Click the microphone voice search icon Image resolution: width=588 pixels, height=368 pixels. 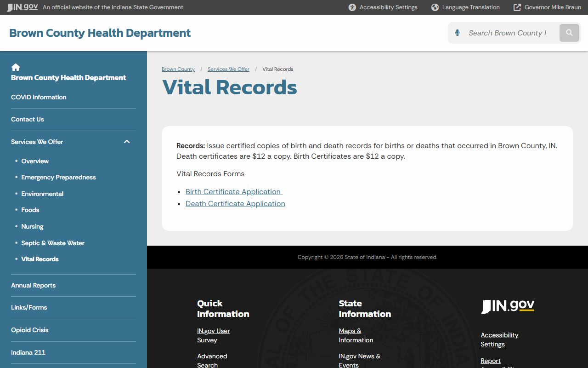457,33
